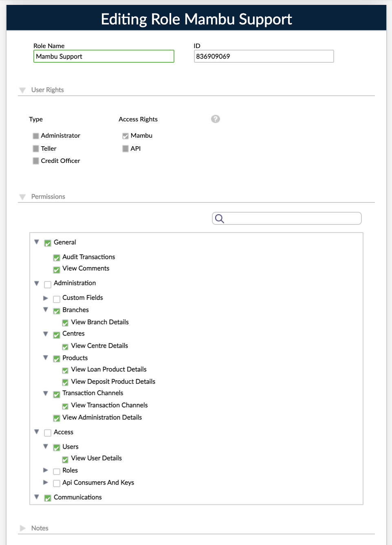Expand the Custom Fields tree node
The image size is (392, 545).
point(46,298)
